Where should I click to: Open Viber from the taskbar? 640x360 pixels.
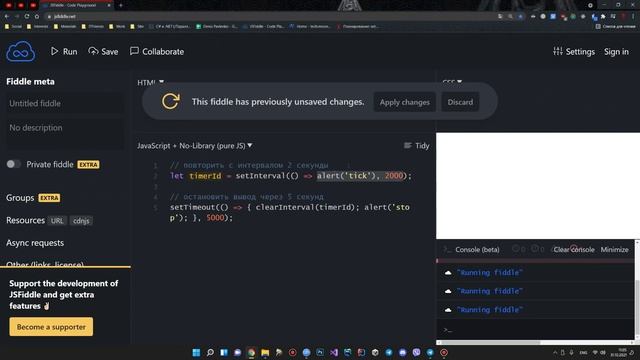click(416, 352)
